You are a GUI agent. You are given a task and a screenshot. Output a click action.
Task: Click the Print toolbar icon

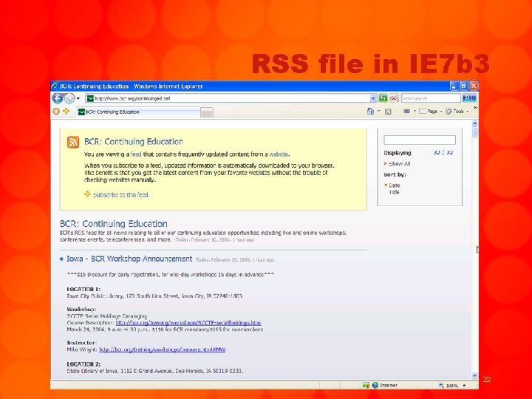pos(406,112)
